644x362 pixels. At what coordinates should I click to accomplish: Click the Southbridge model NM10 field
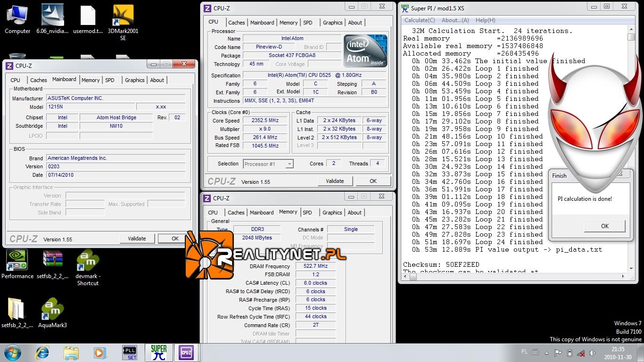click(116, 126)
